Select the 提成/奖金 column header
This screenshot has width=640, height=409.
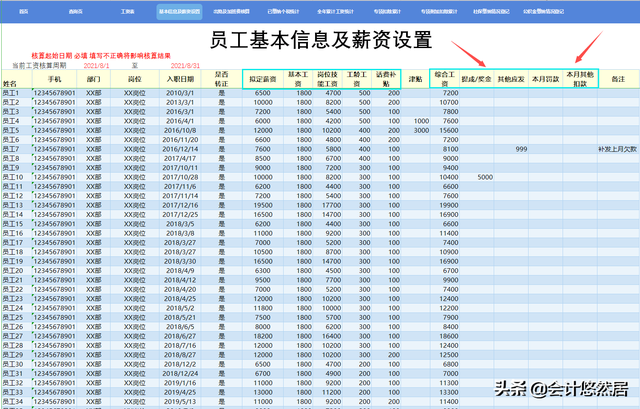click(x=477, y=79)
